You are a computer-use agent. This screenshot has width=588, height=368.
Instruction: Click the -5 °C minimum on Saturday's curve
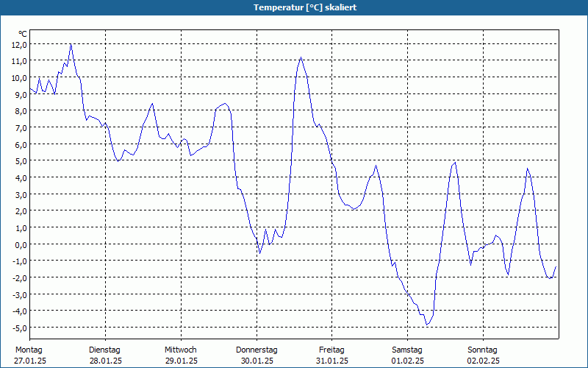point(426,325)
